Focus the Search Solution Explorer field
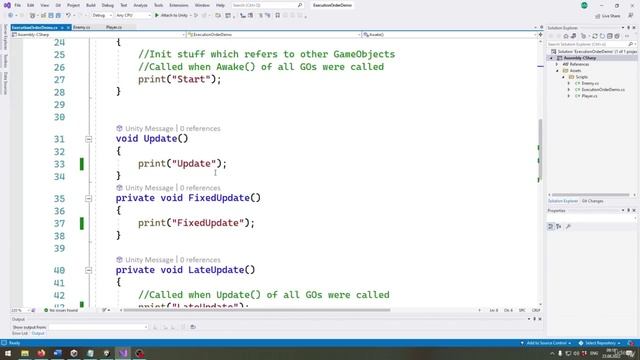The width and height of the screenshot is (640, 360). tap(590, 44)
